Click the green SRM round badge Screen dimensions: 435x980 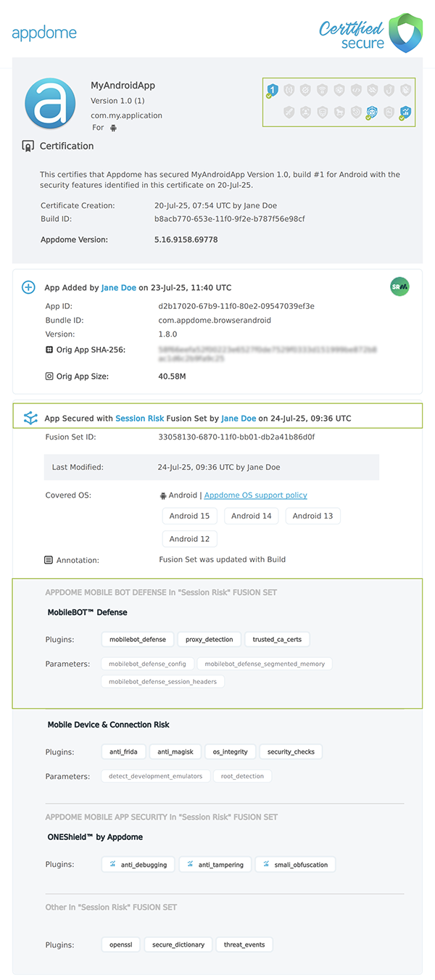[399, 287]
